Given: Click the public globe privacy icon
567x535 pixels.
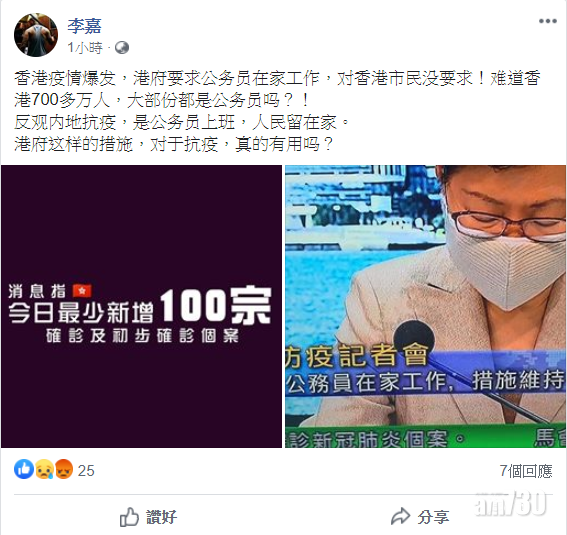Looking at the screenshot, I should click(x=122, y=48).
